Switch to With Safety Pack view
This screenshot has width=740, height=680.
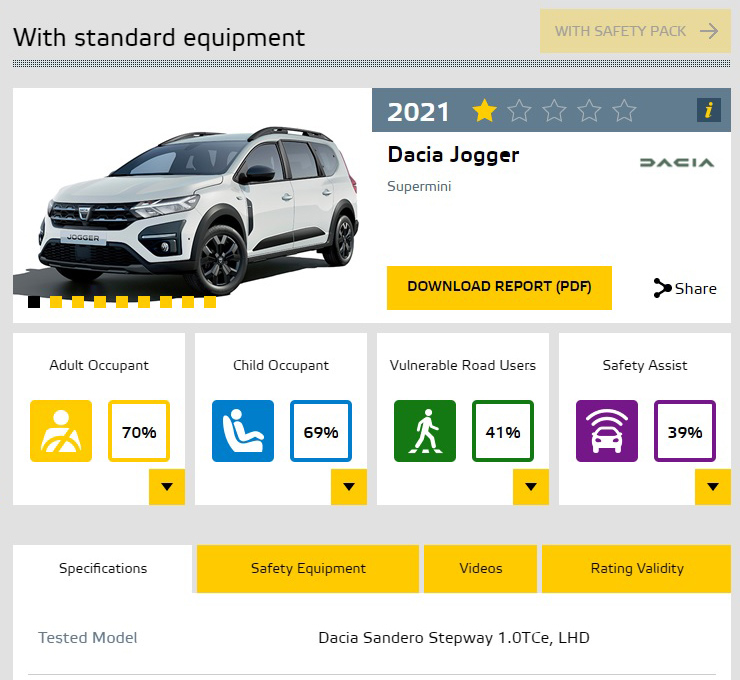636,31
